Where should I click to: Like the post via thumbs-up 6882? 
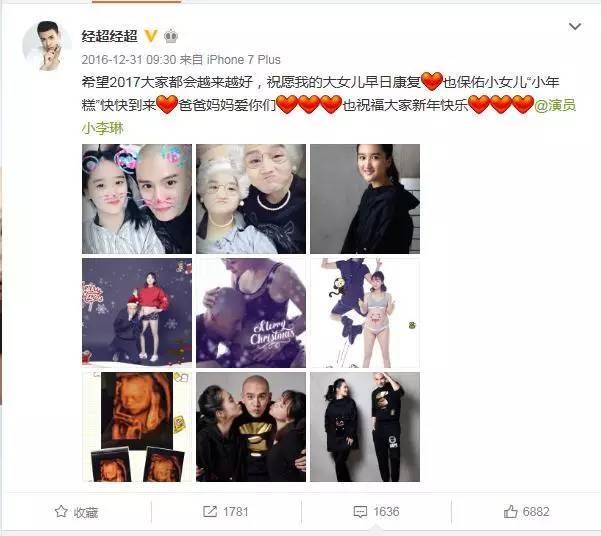pos(527,512)
